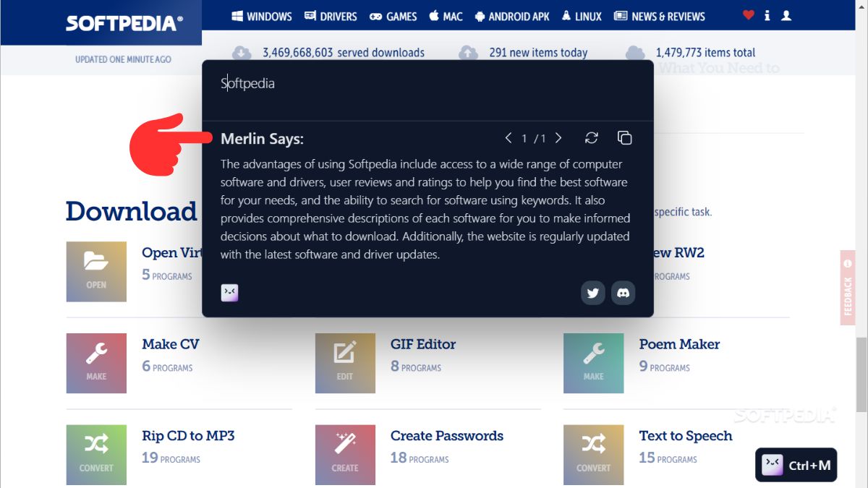Viewport: 868px width, 488px height.
Task: Click Create Passwords wand icon
Action: pos(345,455)
